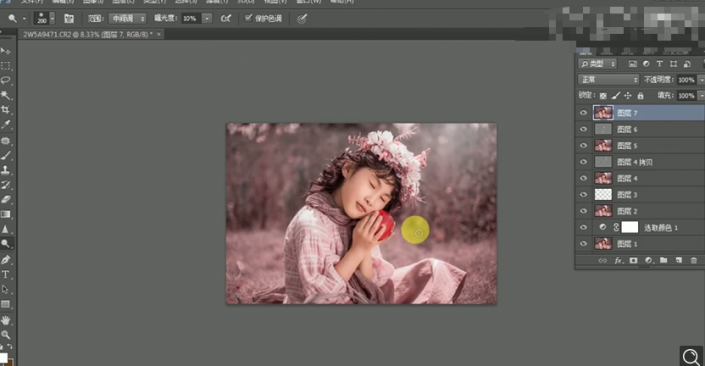Filter layers by shape layer icon
705x366 pixels.
point(673,64)
